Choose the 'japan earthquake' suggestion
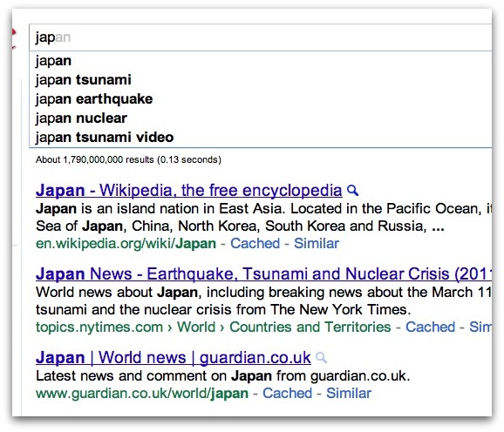The image size is (504, 432). point(261,99)
